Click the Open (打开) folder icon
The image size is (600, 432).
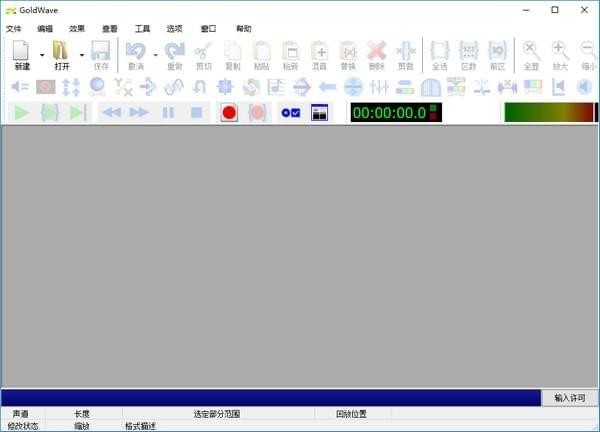(x=61, y=51)
